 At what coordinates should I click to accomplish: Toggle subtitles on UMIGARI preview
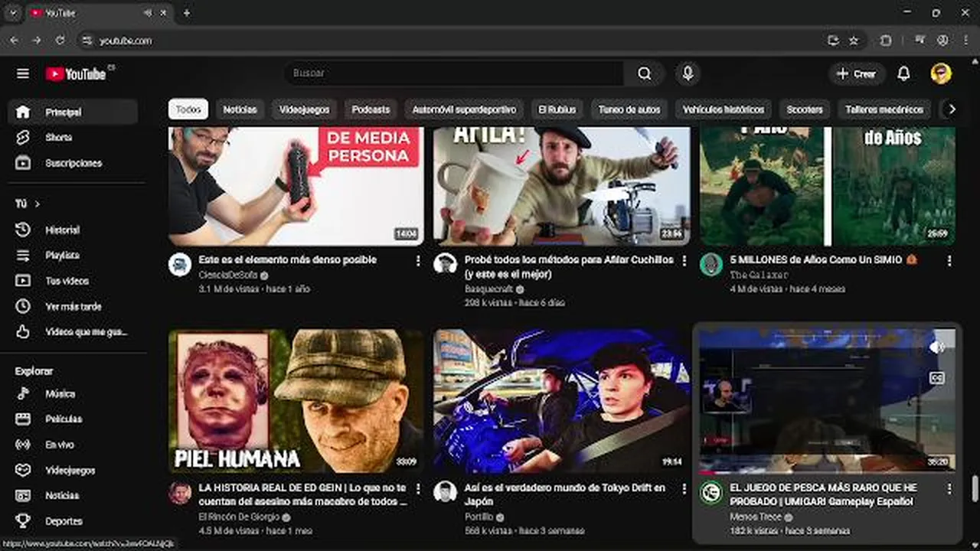[x=936, y=377]
